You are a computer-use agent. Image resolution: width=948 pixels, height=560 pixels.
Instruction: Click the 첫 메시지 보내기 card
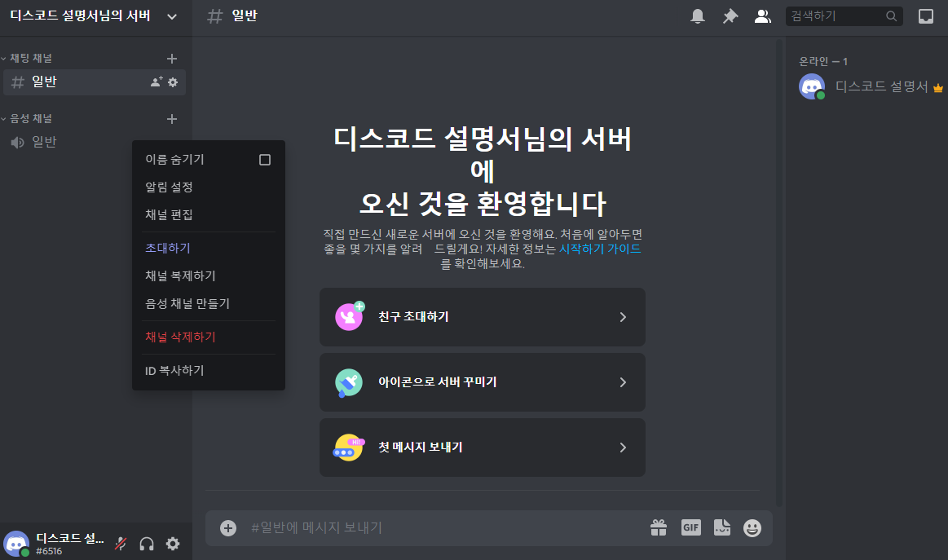(483, 448)
